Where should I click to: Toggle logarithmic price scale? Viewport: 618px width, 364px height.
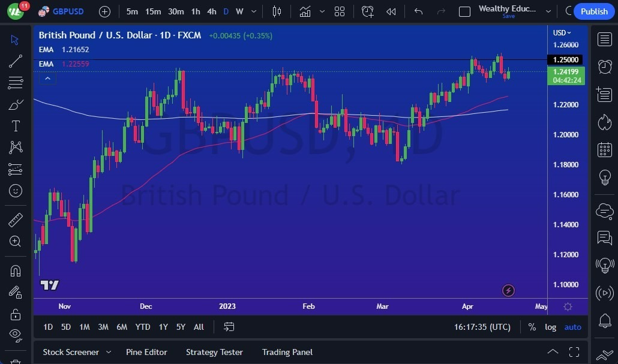coord(550,327)
